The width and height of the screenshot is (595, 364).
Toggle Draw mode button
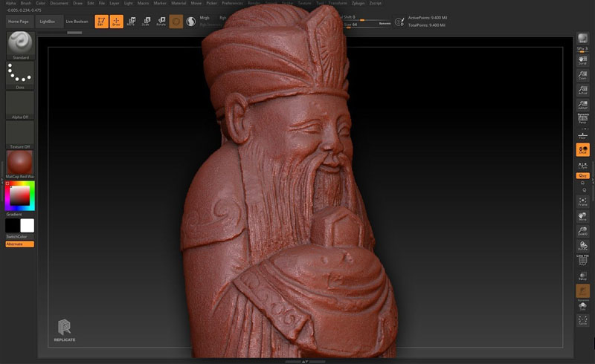(x=116, y=22)
